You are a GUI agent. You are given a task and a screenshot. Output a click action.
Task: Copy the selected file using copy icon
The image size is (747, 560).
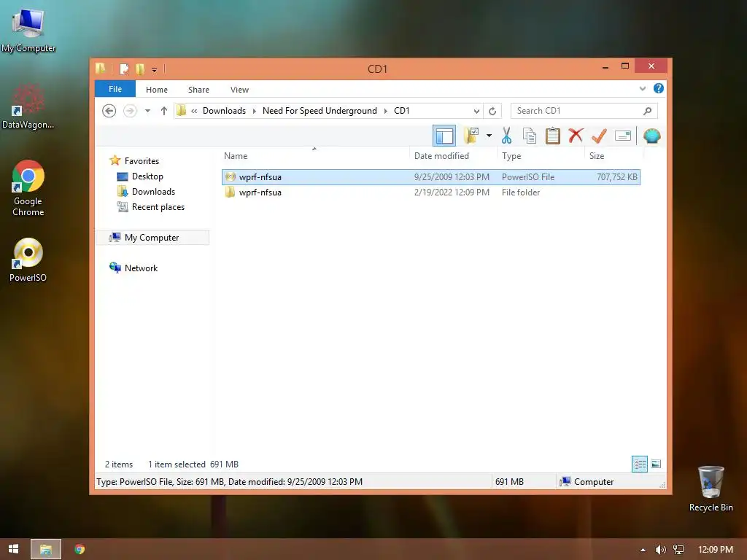[530, 136]
